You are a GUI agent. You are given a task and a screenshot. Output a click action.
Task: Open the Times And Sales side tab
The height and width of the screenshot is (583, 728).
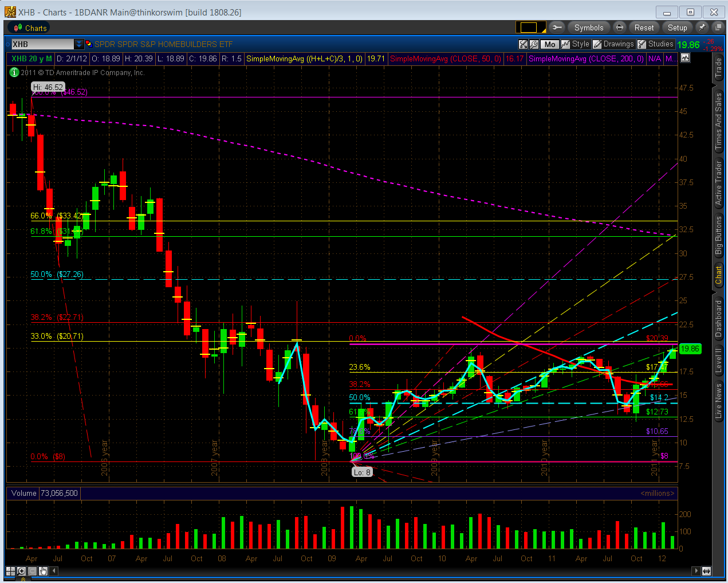tap(718, 122)
